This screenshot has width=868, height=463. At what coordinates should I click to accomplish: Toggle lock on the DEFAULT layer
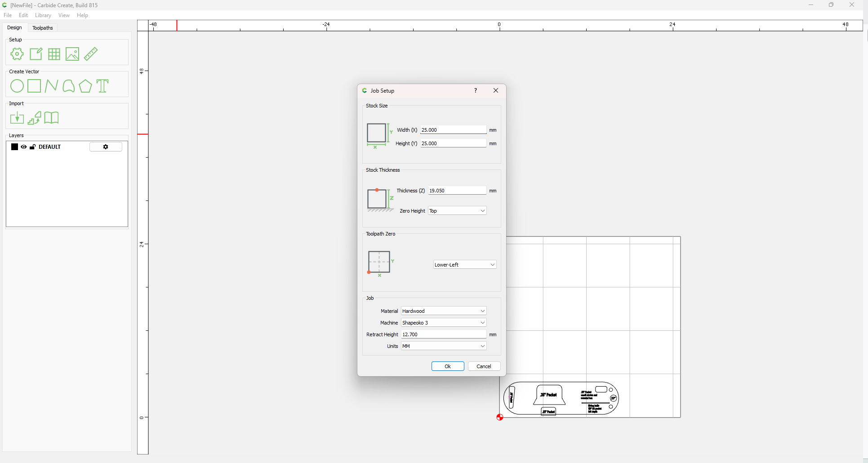(32, 147)
